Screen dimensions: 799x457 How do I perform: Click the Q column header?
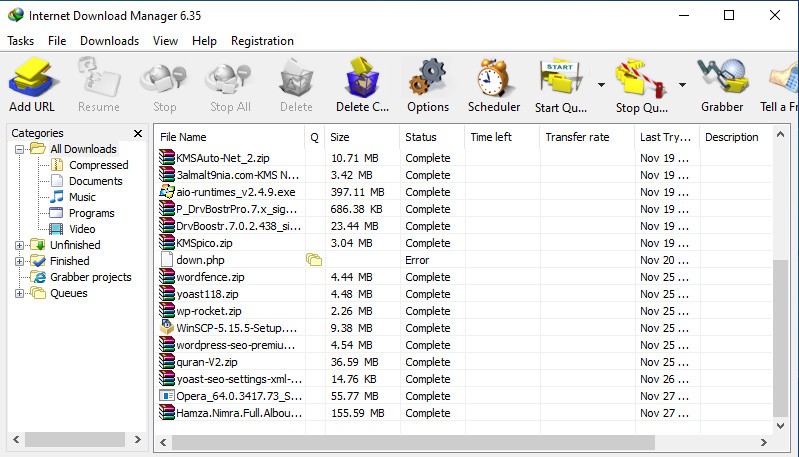tap(314, 137)
